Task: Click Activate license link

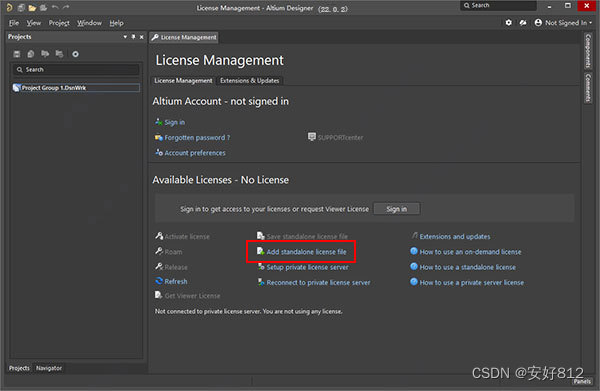Action: [187, 237]
